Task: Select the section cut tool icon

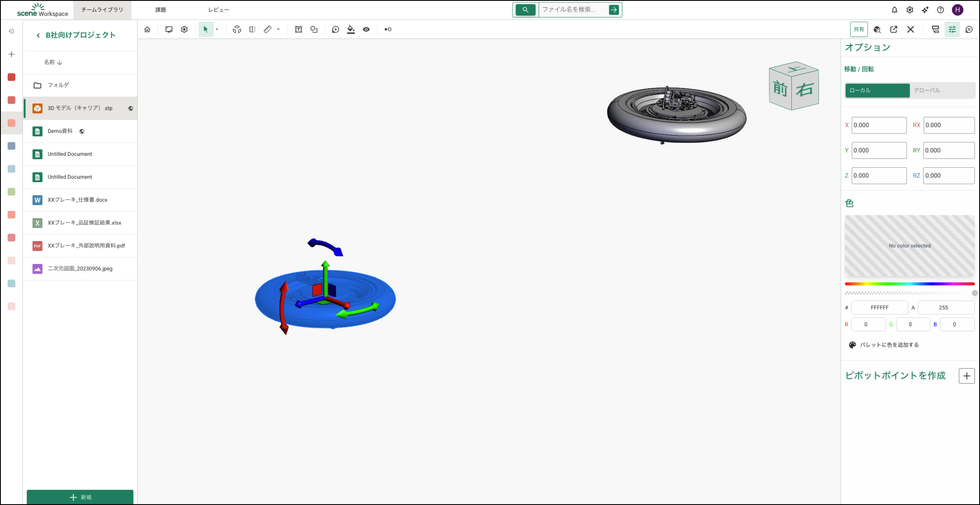Action: point(252,29)
